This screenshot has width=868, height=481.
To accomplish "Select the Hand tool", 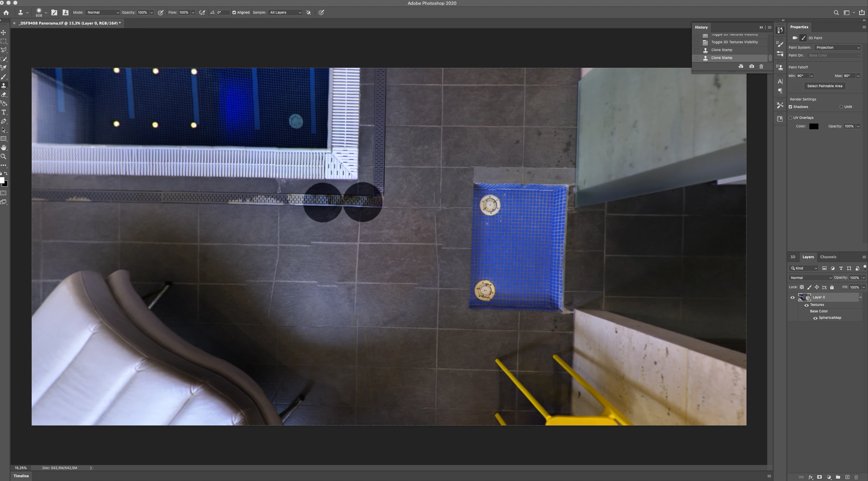I will (x=4, y=148).
